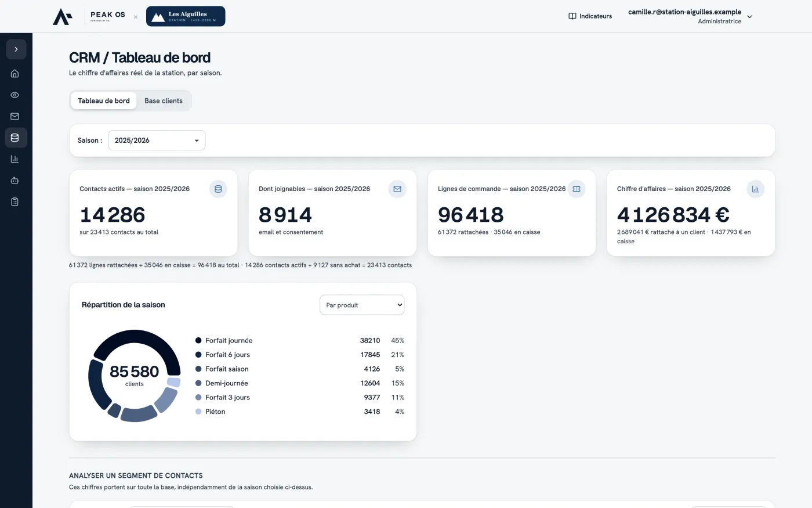Open the mail icon in the sidebar
The width and height of the screenshot is (812, 508).
[x=15, y=116]
